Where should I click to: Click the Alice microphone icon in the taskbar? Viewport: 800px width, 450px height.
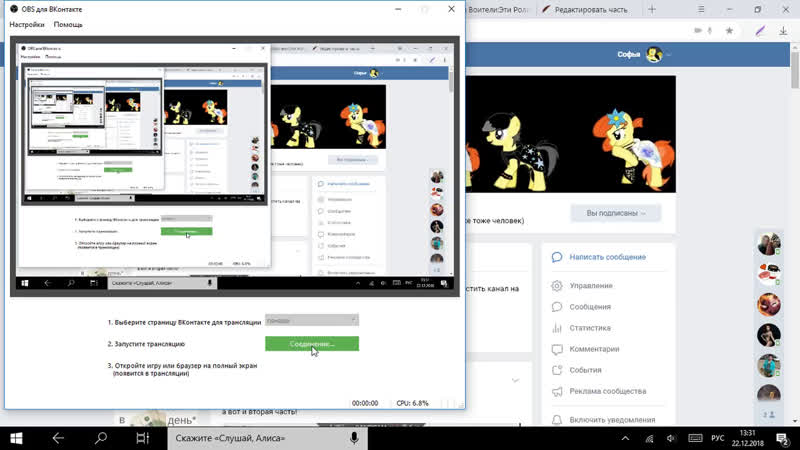point(354,438)
